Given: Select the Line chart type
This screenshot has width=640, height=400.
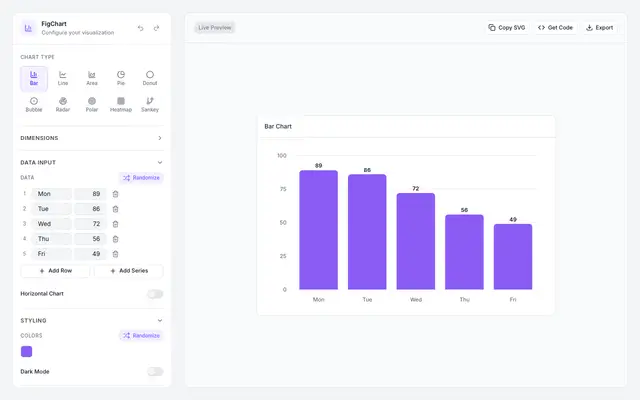Looking at the screenshot, I should (63, 78).
